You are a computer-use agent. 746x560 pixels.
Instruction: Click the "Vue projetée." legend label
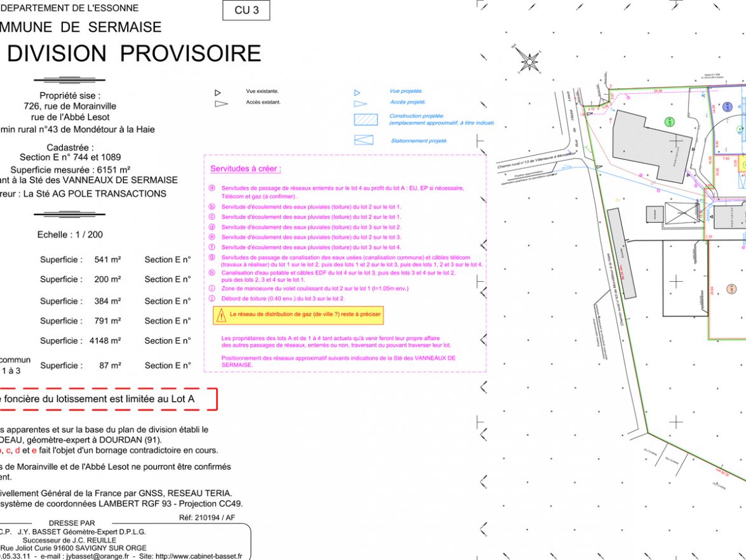tap(406, 91)
